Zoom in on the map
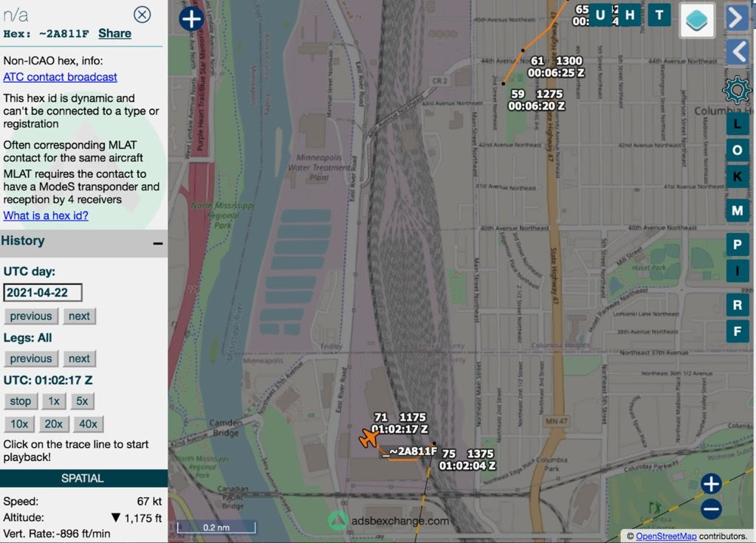 (710, 484)
